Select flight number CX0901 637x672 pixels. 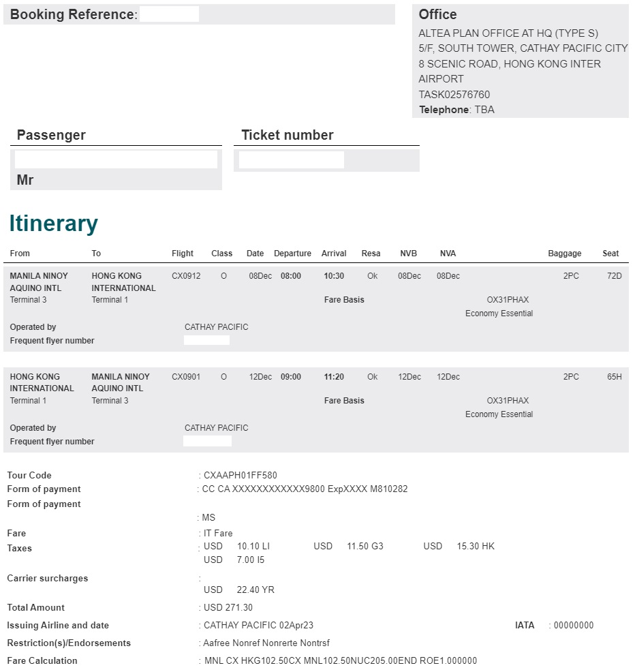(186, 377)
